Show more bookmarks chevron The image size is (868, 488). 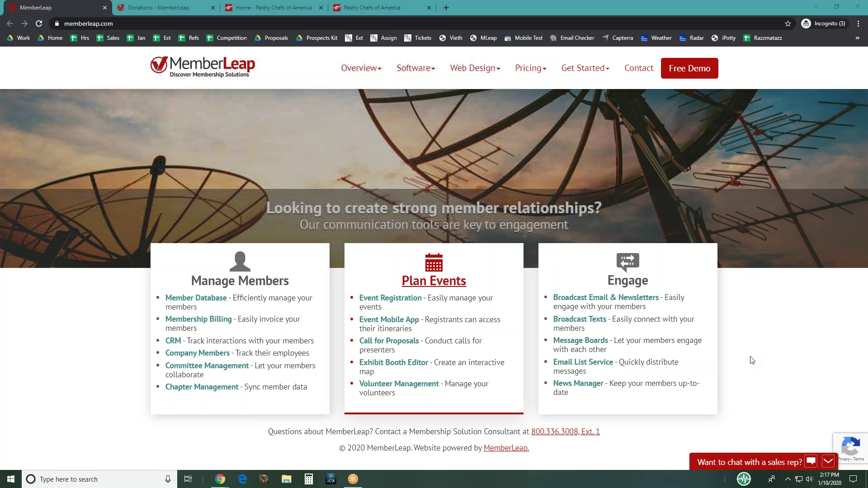[x=857, y=38]
